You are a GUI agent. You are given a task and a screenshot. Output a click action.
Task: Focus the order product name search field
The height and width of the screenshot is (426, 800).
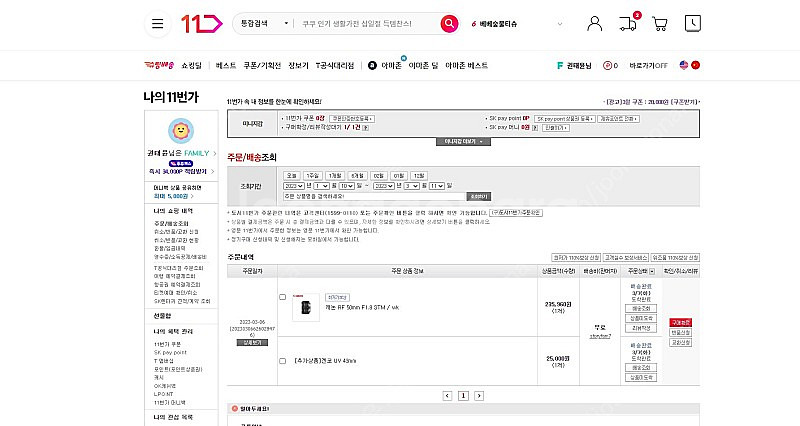tap(374, 196)
